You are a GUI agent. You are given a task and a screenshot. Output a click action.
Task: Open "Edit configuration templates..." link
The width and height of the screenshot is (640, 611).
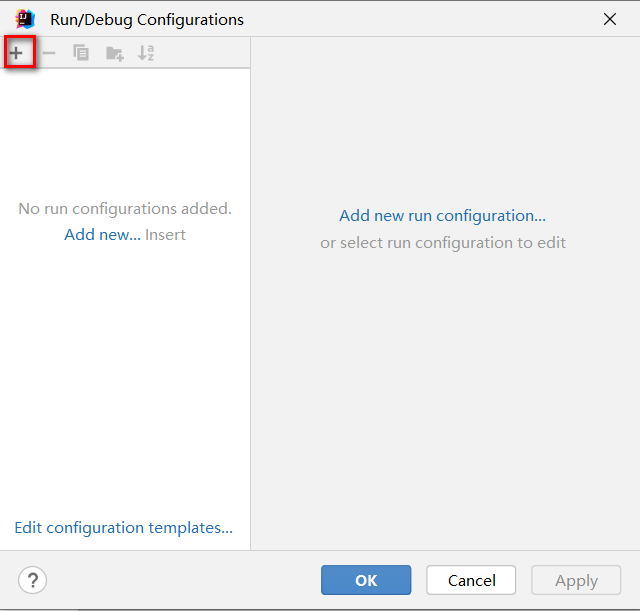click(123, 528)
